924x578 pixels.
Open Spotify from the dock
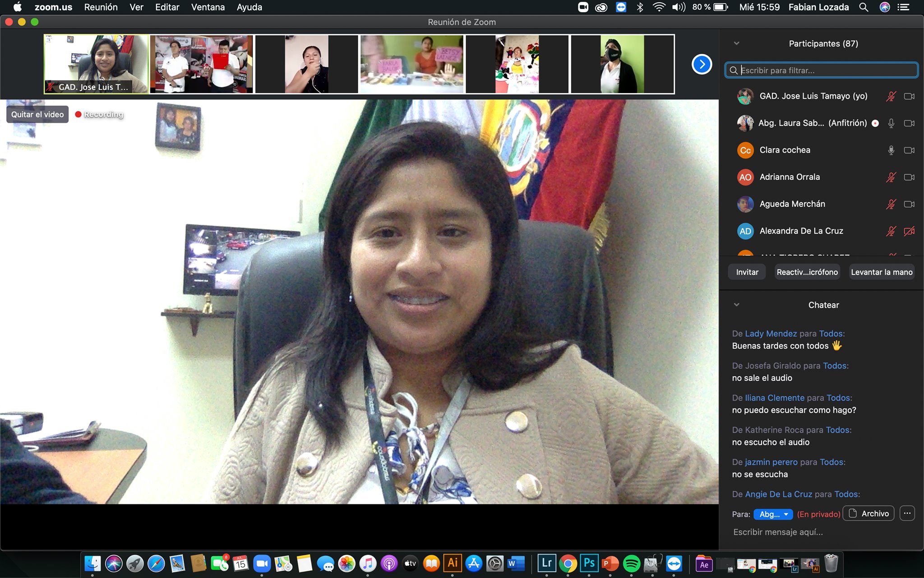click(631, 564)
